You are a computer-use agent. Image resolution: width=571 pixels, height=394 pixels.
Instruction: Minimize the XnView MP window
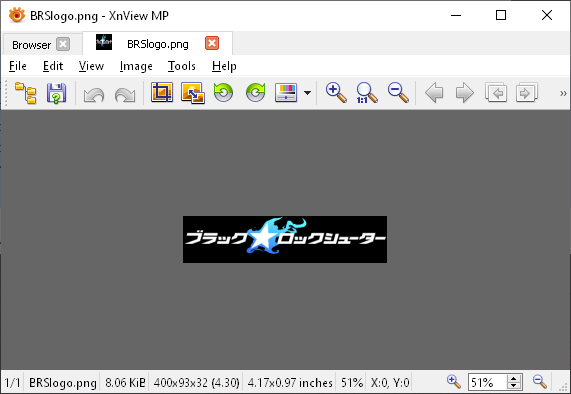pyautogui.click(x=456, y=15)
